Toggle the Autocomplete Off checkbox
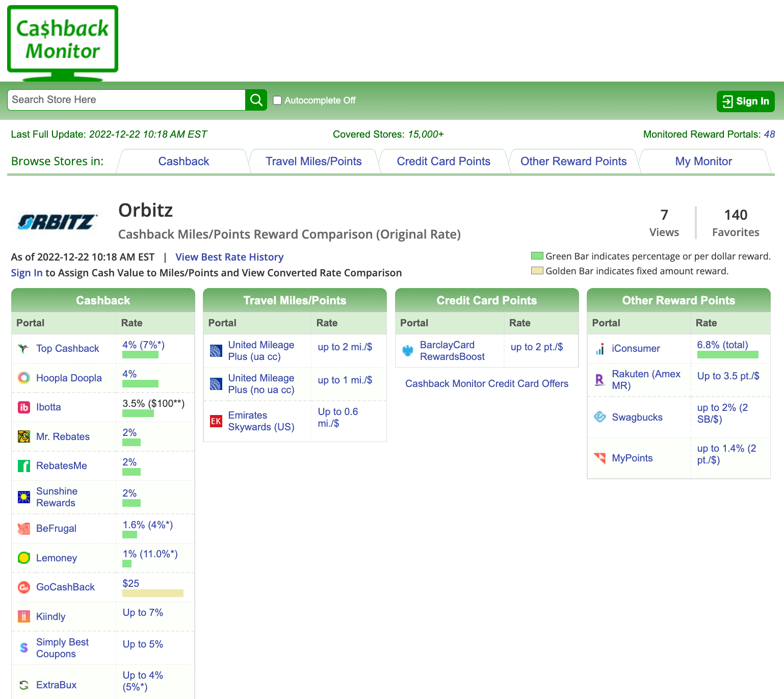Viewport: 784px width, 699px height. pos(277,100)
